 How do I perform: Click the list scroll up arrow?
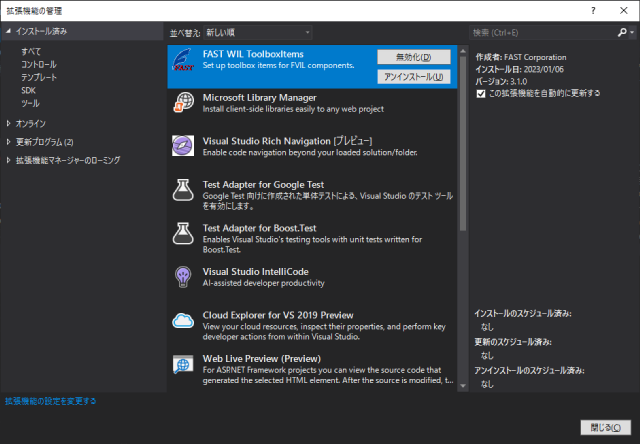pos(463,51)
